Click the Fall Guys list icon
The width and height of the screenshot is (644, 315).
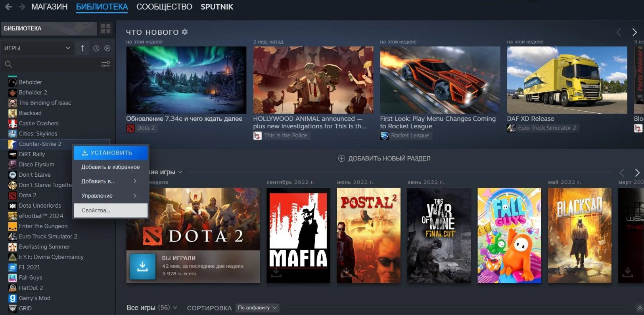[x=13, y=277]
